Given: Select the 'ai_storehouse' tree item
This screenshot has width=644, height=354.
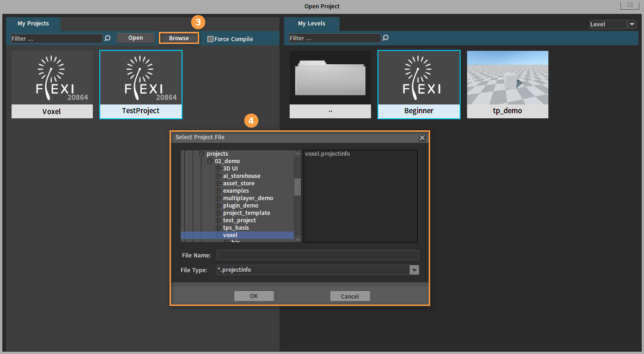Looking at the screenshot, I should [x=242, y=176].
